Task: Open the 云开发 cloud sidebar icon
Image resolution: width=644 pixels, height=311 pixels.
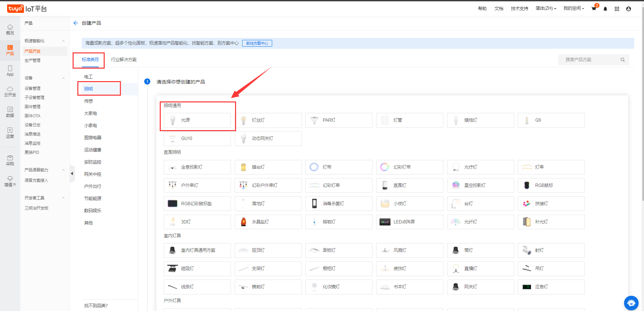Action: click(10, 91)
